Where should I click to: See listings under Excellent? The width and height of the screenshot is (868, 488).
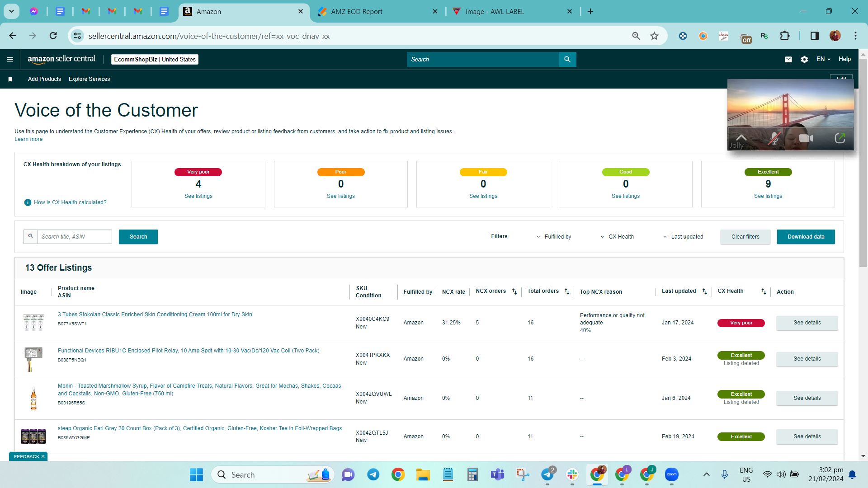768,196
